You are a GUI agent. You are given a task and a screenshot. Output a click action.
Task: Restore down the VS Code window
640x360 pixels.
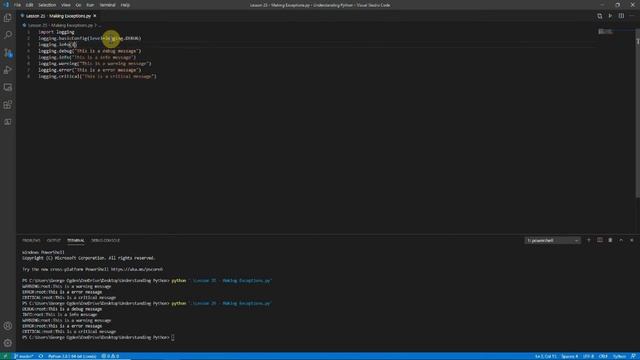[x=618, y=5]
